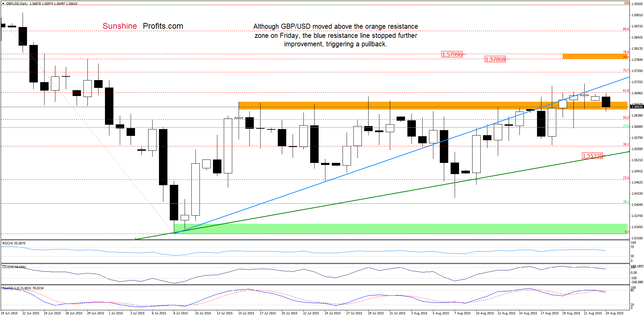Click the 1.53455 price axis value

(637, 227)
